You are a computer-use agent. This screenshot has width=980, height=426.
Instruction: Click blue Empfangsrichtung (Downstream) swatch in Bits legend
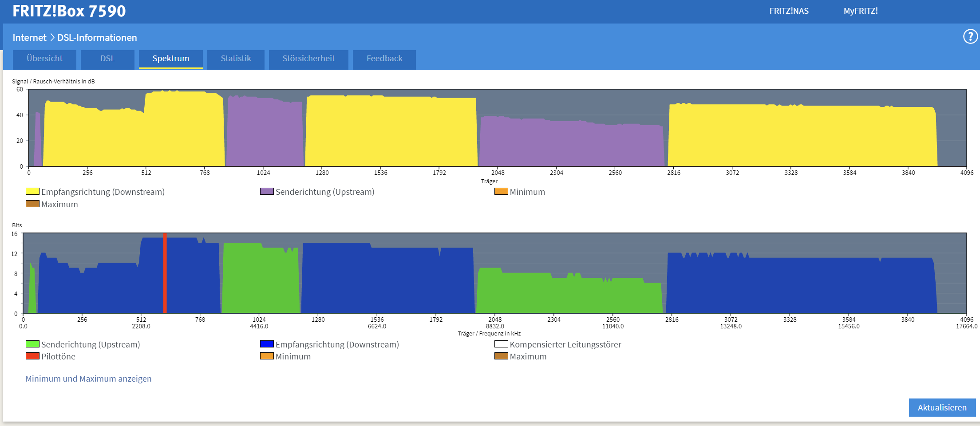[267, 344]
